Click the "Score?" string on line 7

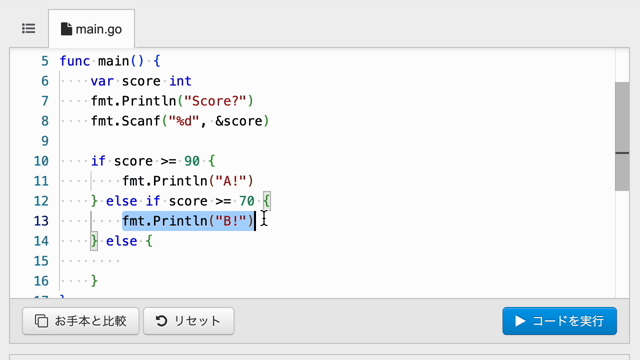pos(215,101)
